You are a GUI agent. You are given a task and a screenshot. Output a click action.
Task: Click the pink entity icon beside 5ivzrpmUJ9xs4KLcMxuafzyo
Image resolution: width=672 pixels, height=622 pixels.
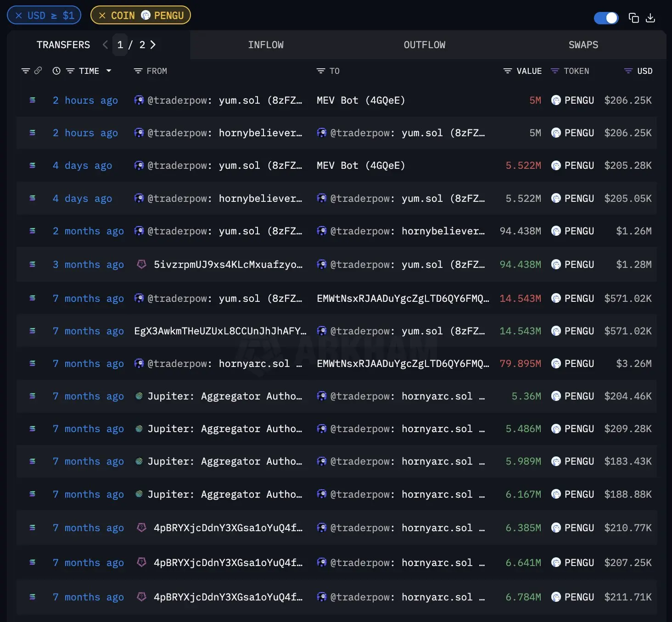[x=141, y=264]
